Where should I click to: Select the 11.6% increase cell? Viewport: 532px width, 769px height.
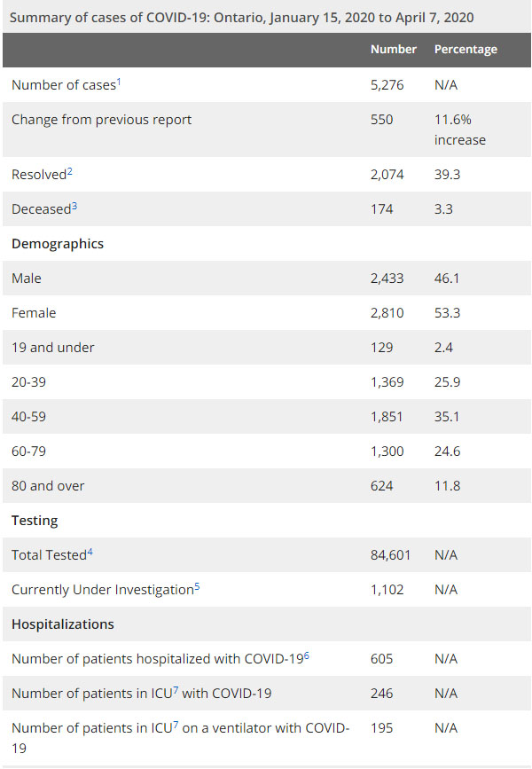(x=459, y=129)
